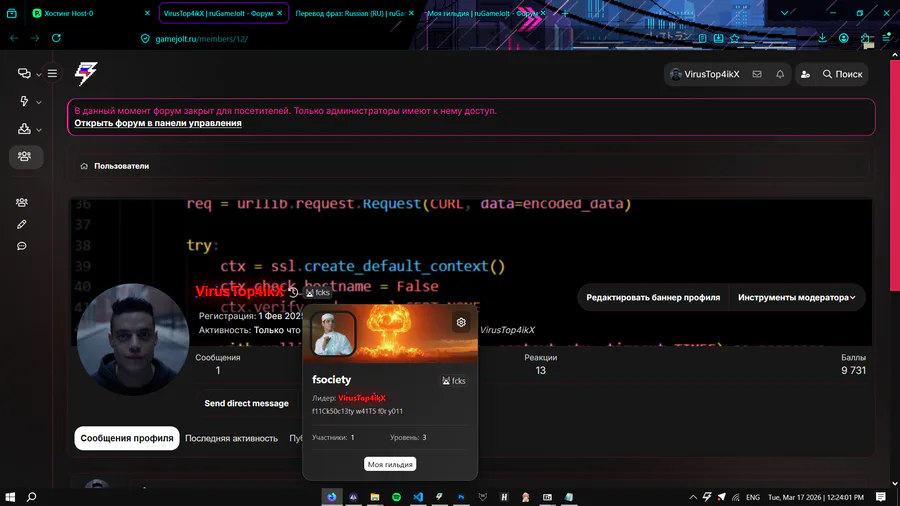Click the shield site-security icon in the address bar

coord(145,38)
